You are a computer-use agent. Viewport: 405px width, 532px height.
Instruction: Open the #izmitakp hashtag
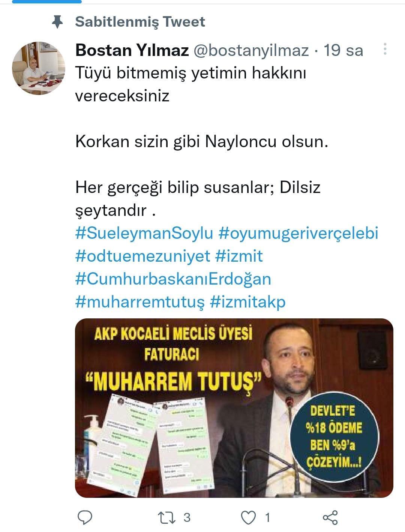pyautogui.click(x=248, y=302)
